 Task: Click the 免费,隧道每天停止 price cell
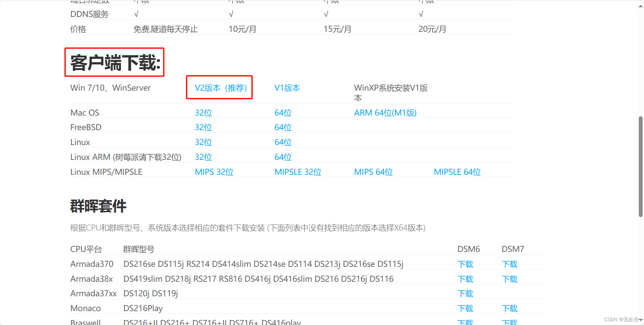coord(166,29)
